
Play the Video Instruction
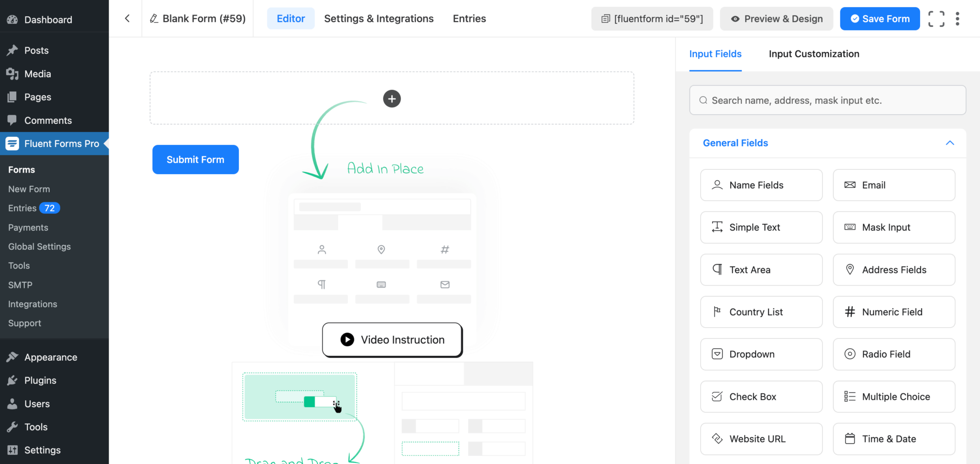tap(391, 340)
